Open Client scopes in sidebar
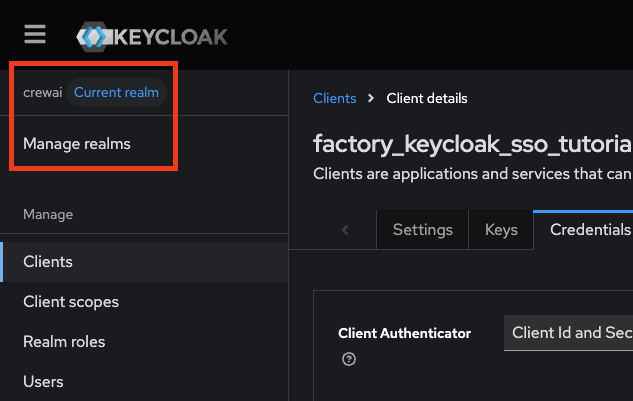This screenshot has width=633, height=401. pos(144,302)
